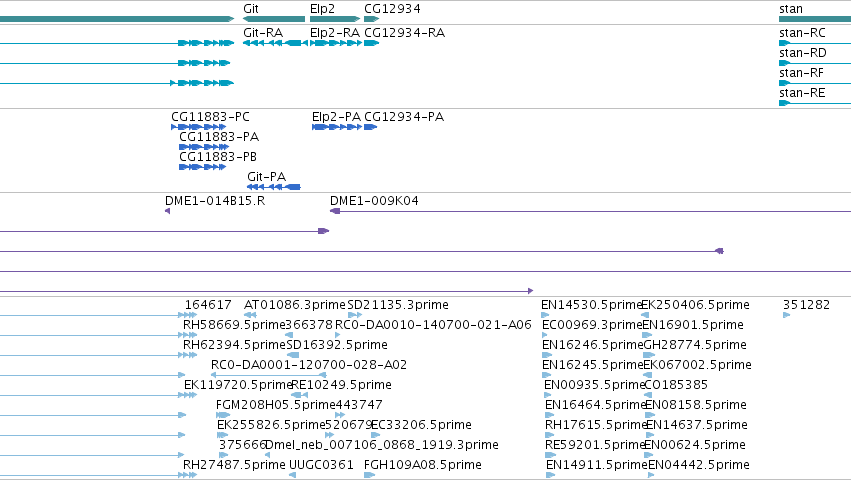The height and width of the screenshot is (480, 851).
Task: Select SD21135.3prime EST label
Action: tap(398, 305)
